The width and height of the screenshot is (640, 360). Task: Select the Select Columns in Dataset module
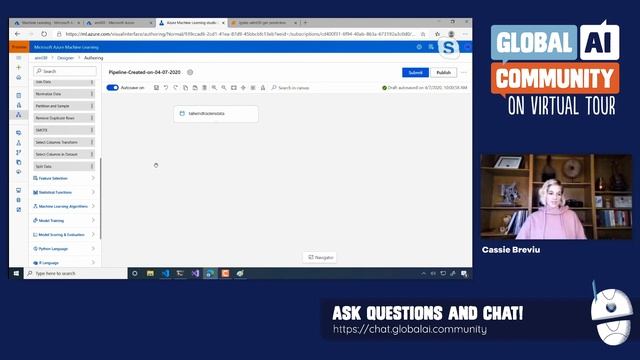[x=64, y=154]
